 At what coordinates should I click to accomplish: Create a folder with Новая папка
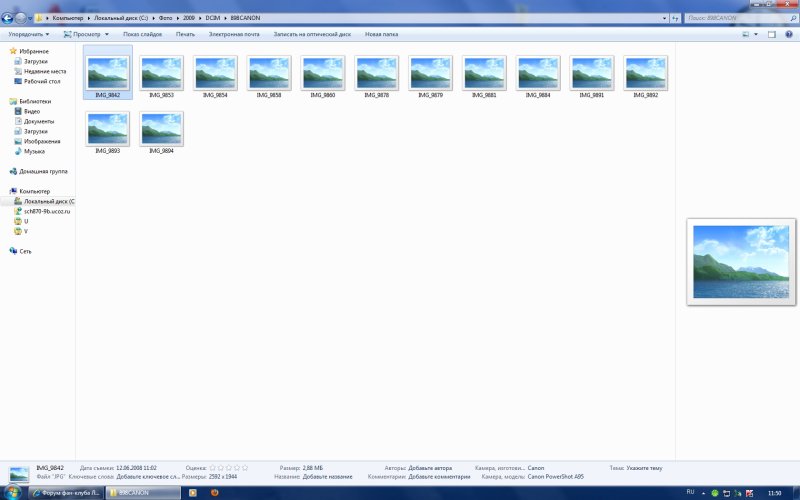(381, 34)
